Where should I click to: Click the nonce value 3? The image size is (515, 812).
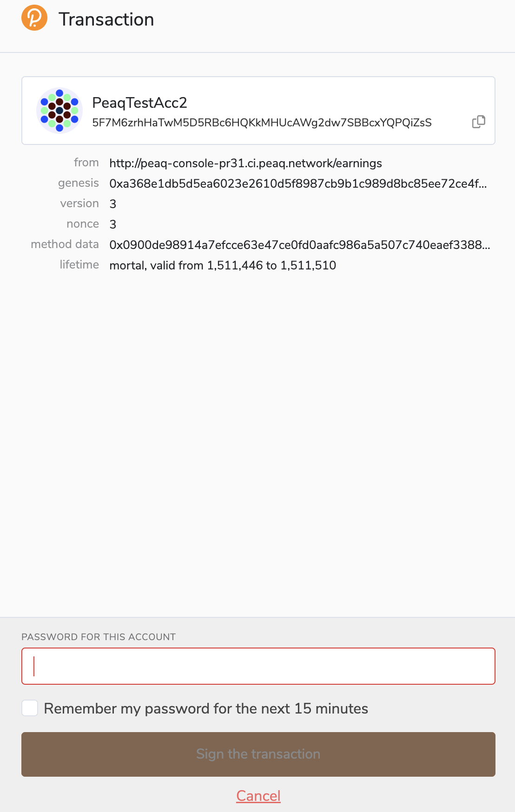(x=113, y=225)
